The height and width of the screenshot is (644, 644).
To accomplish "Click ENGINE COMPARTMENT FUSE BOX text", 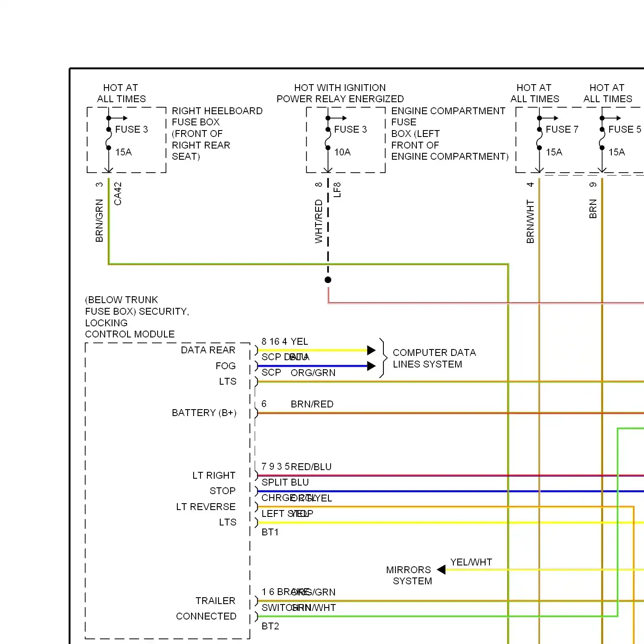I will coord(450,134).
